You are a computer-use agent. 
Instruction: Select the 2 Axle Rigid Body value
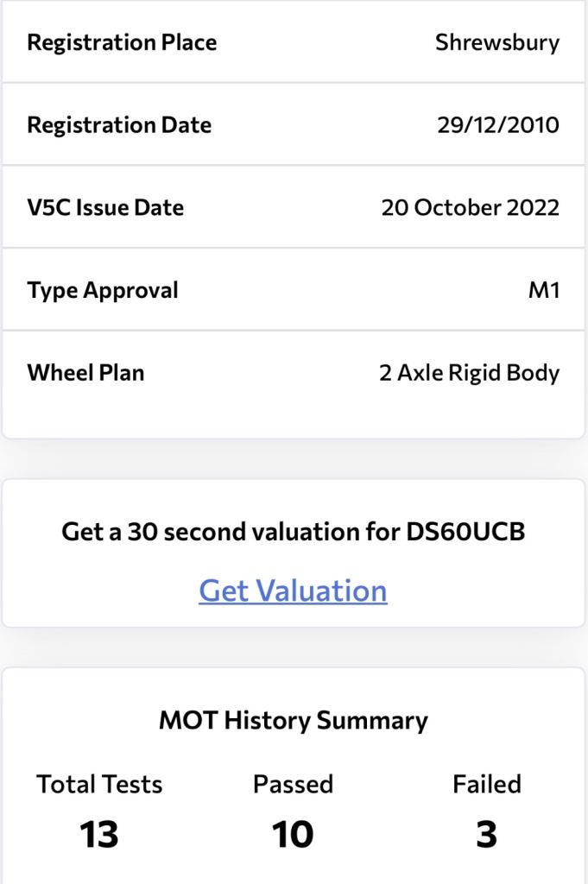469,373
